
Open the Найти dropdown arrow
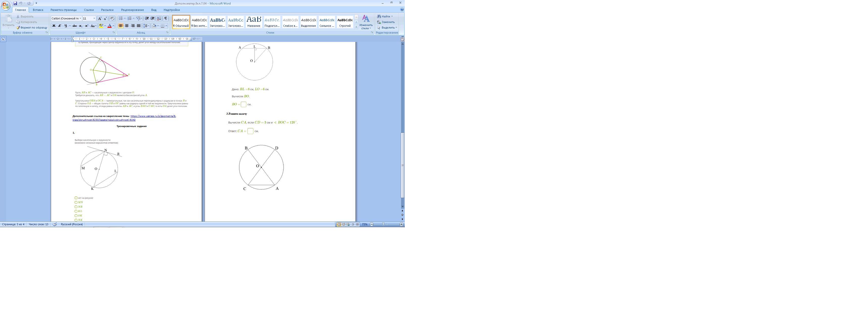tap(392, 16)
